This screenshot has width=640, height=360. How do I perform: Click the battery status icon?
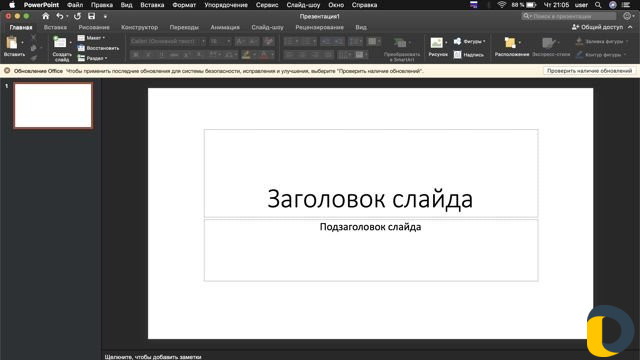click(x=531, y=5)
